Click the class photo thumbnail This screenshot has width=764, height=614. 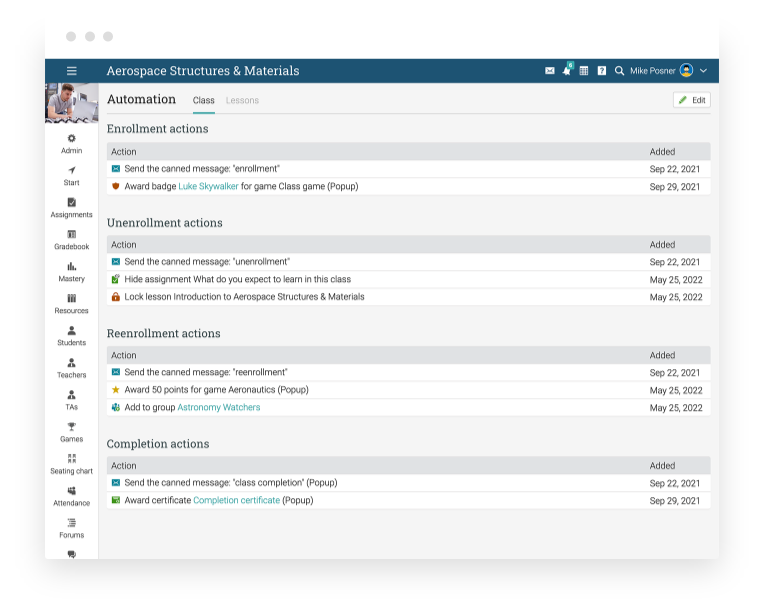(72, 103)
